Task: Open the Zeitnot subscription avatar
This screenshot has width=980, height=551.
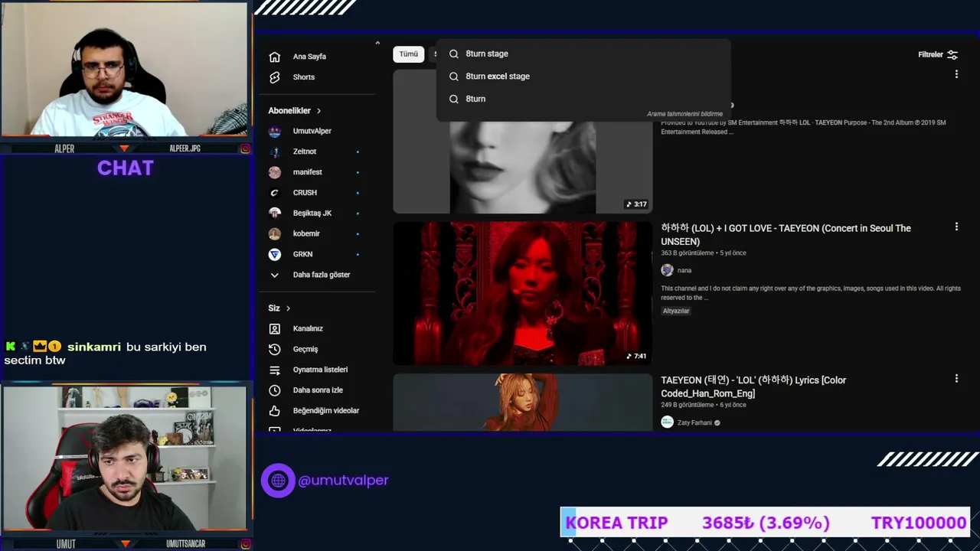Action: [275, 152]
